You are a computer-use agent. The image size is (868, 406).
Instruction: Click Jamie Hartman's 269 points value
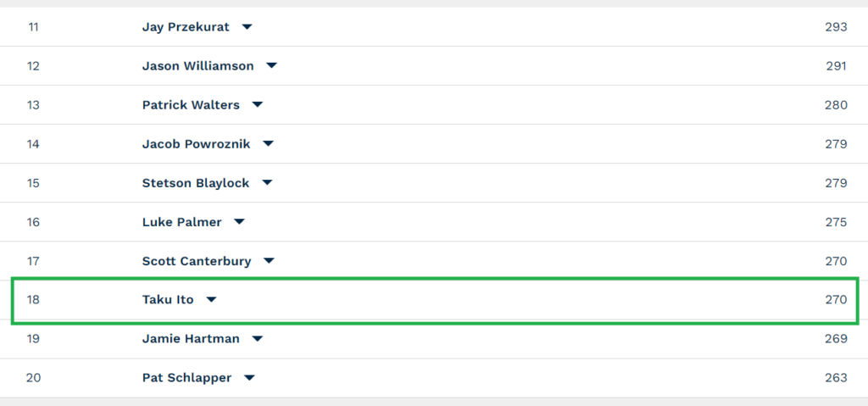(836, 338)
